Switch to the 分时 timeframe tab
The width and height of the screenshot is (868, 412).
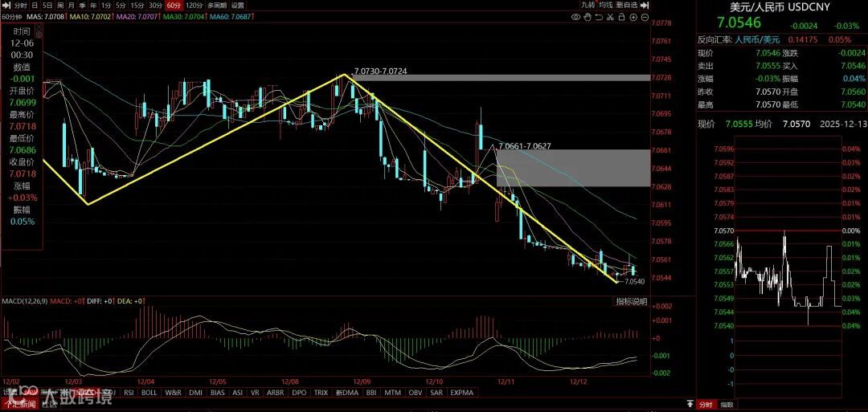coord(20,6)
